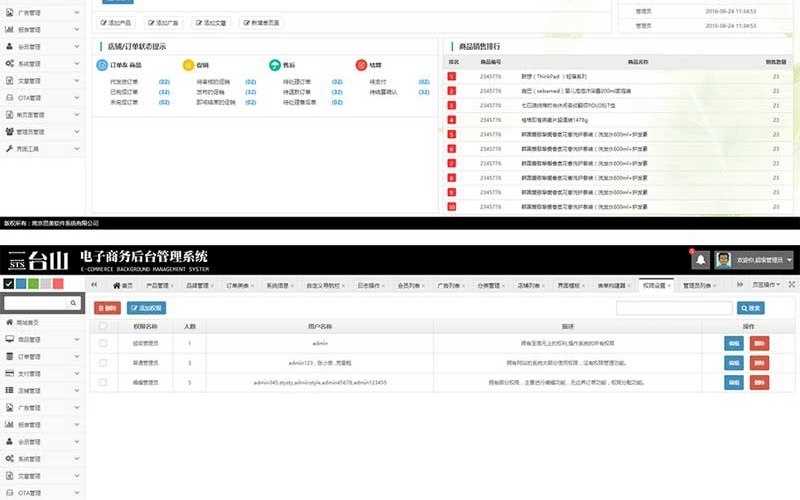800x500 pixels.
Task: Expand 商品管理 with its chevron in lower sidebar
Action: (77, 339)
